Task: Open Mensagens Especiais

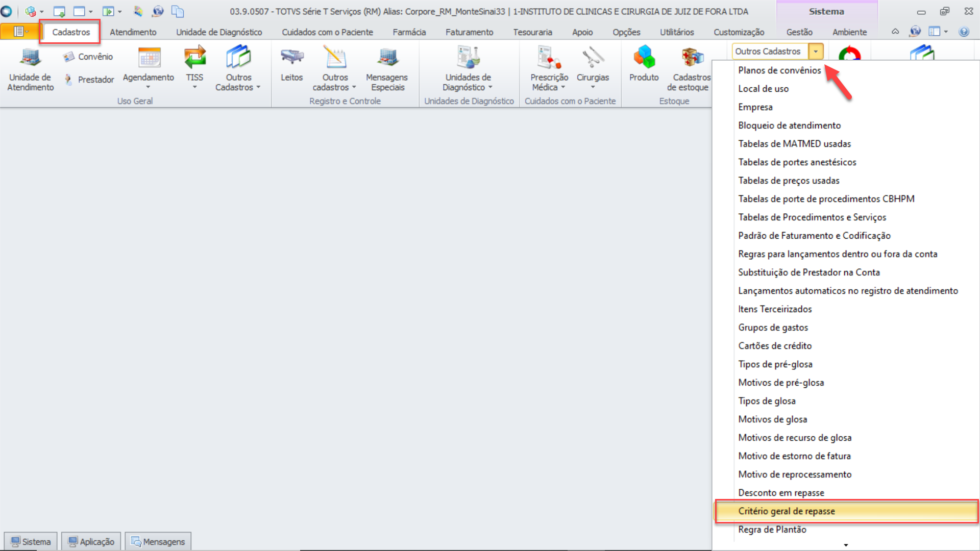Action: pos(387,69)
